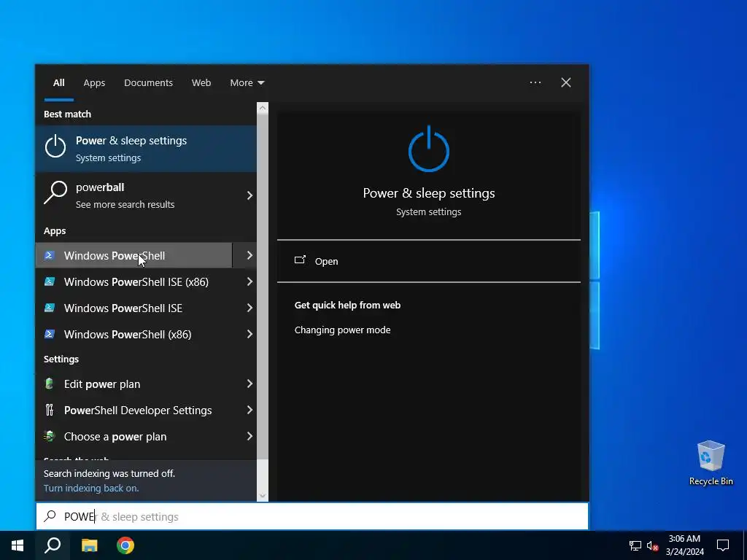Click the taskbar Search magnifier icon
The image size is (747, 560).
coord(53,545)
